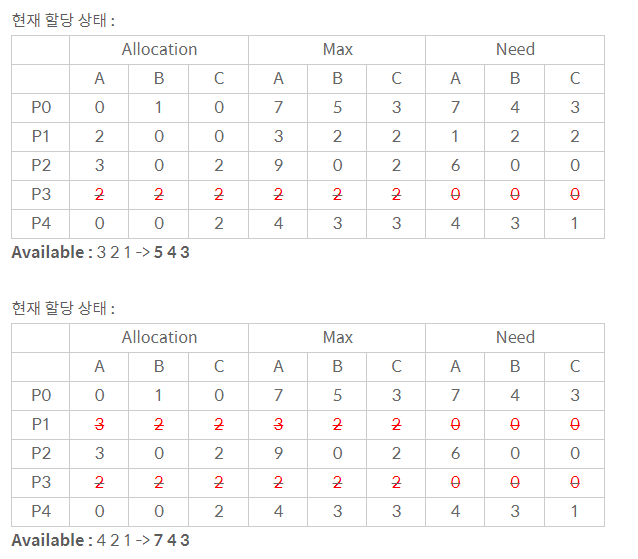Click P0's Allocation B value 1 in lower table
Viewport: 638px width, 559px height.
(x=159, y=395)
